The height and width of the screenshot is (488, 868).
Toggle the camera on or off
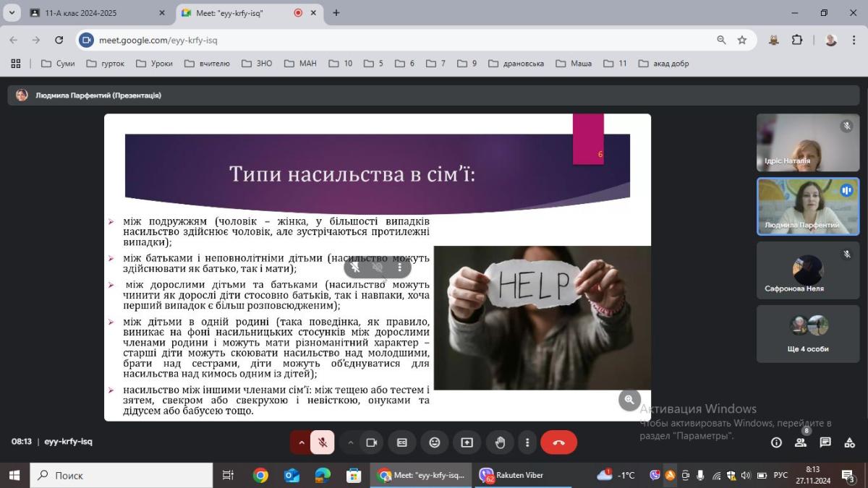[x=372, y=442]
